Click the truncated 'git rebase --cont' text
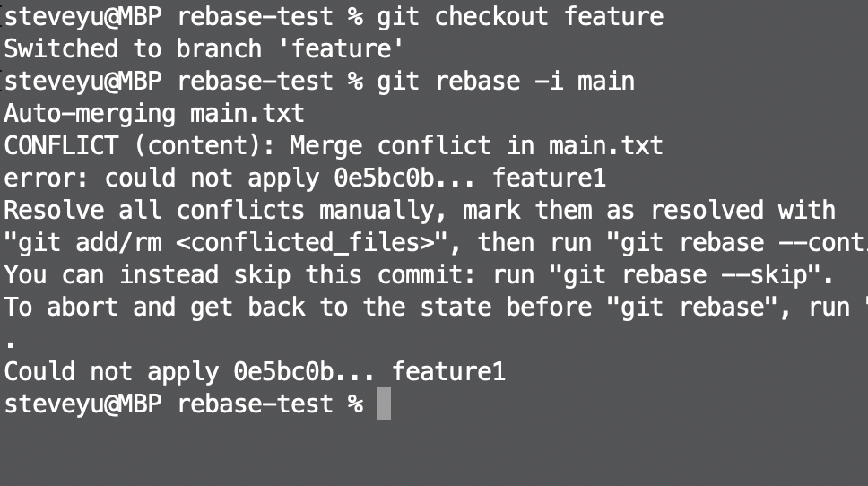Viewport: 868px width, 486px height. tap(743, 243)
